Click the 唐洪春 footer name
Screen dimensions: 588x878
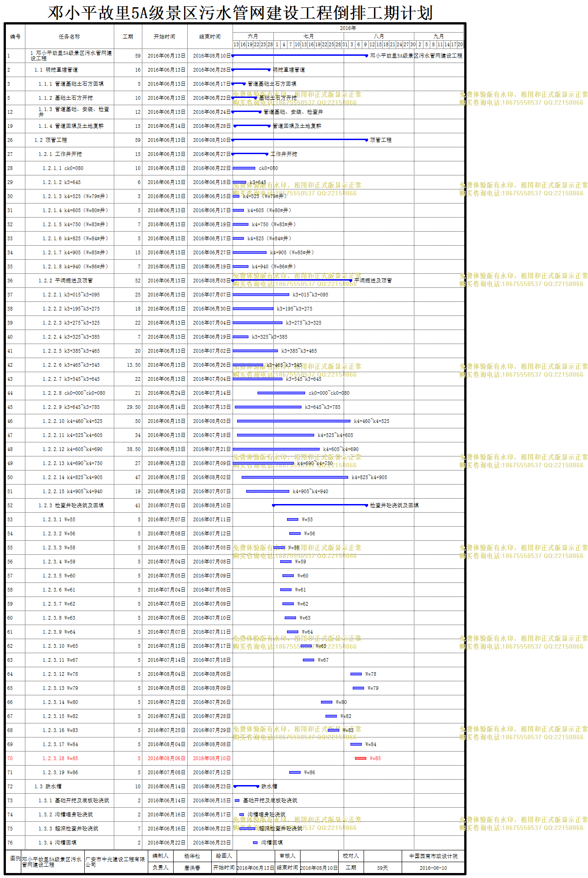click(192, 868)
